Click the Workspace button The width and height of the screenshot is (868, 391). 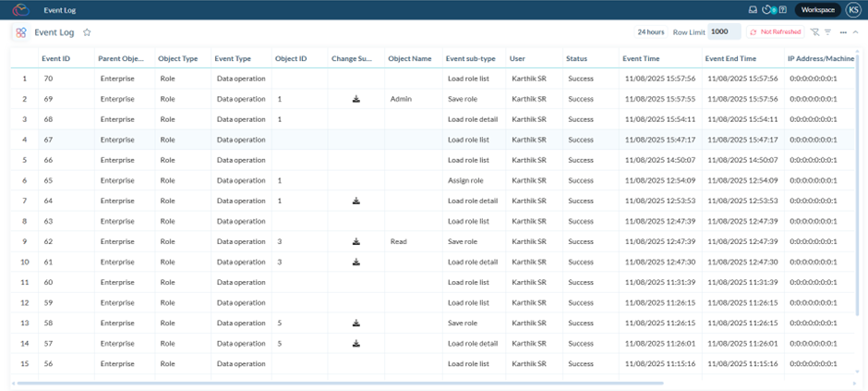817,10
